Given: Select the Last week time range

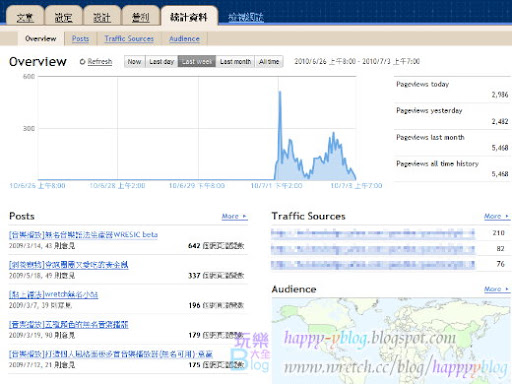Looking at the screenshot, I should click(197, 61).
